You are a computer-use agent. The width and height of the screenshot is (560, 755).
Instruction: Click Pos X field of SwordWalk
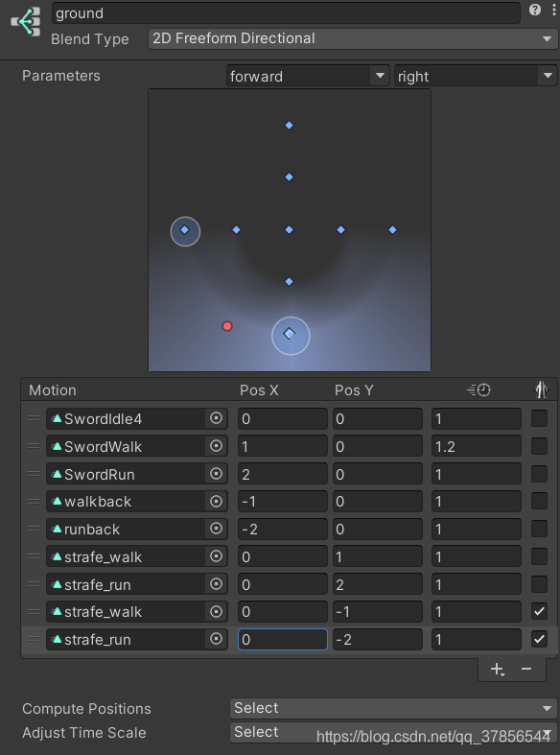pyautogui.click(x=283, y=446)
